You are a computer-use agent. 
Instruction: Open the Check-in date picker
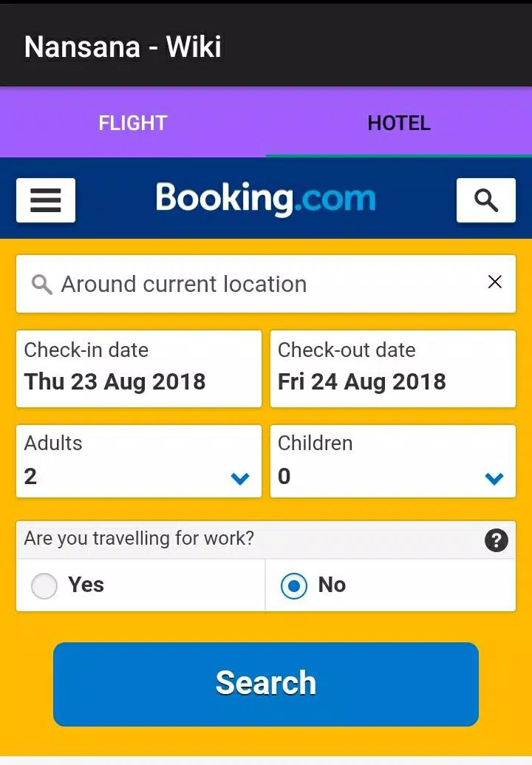pos(139,368)
